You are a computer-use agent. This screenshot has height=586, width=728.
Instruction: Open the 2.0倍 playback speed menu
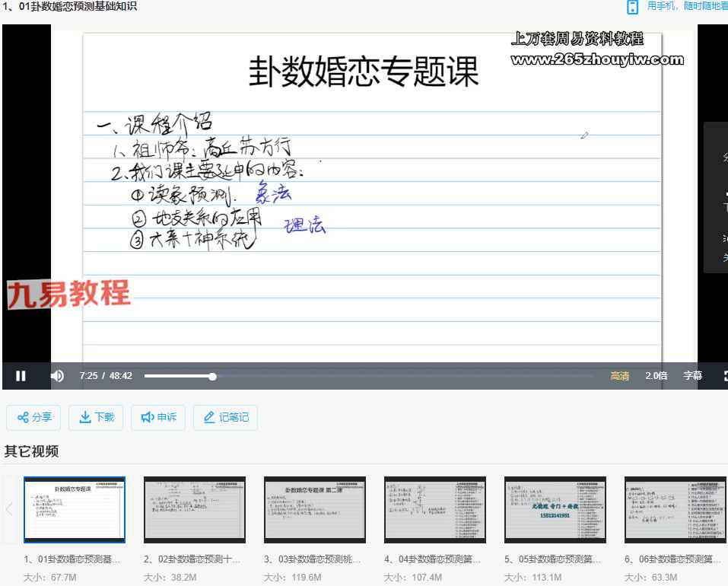[656, 376]
